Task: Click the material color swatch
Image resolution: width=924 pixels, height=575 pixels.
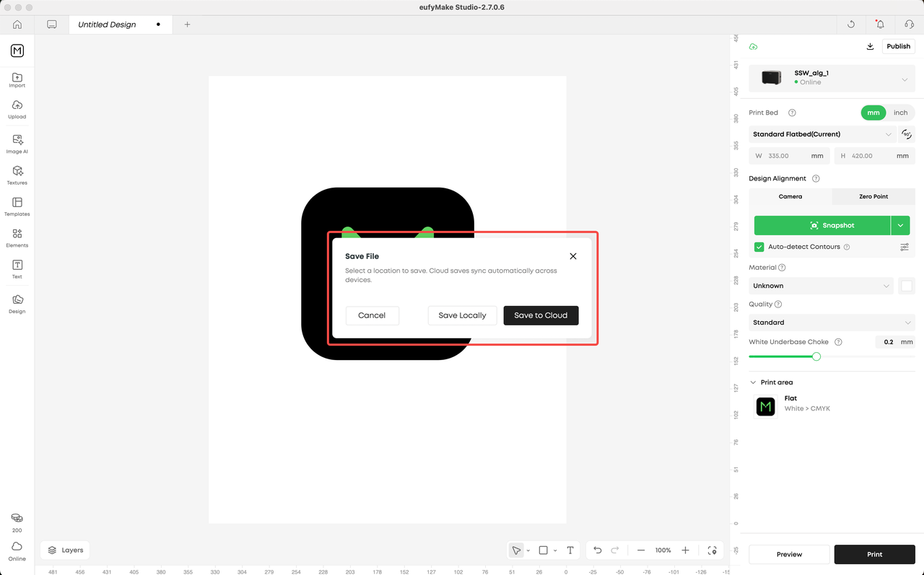Action: point(907,286)
